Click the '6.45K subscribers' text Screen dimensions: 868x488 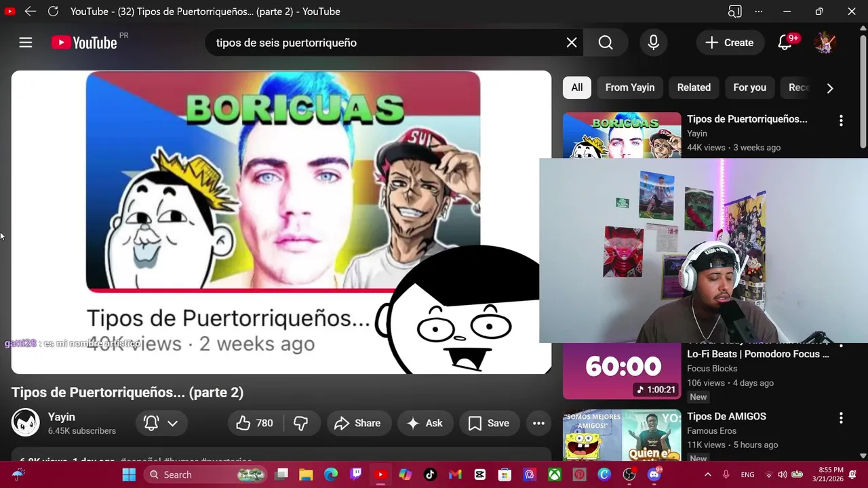(82, 431)
